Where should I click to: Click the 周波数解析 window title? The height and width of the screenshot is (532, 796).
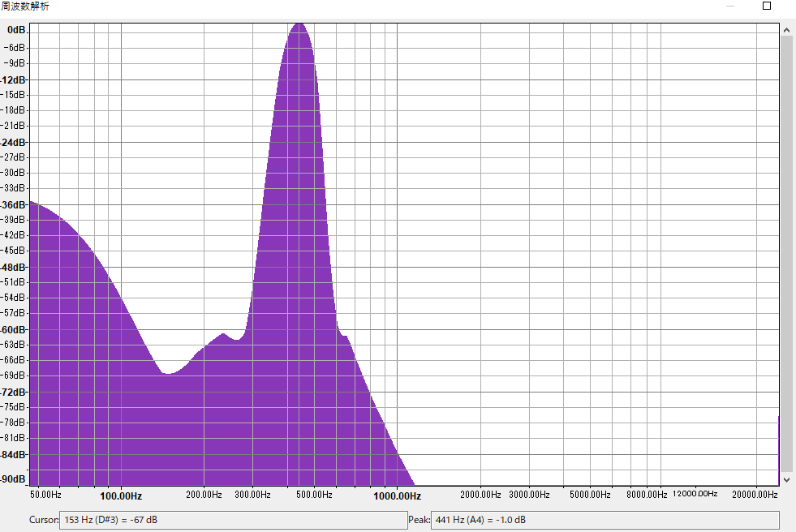tap(25, 6)
